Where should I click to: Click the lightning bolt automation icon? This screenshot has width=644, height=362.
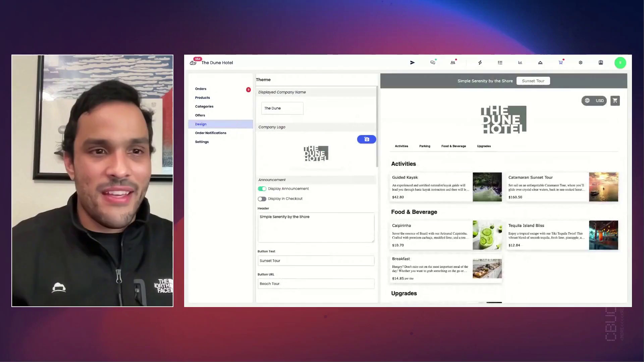[x=480, y=63]
